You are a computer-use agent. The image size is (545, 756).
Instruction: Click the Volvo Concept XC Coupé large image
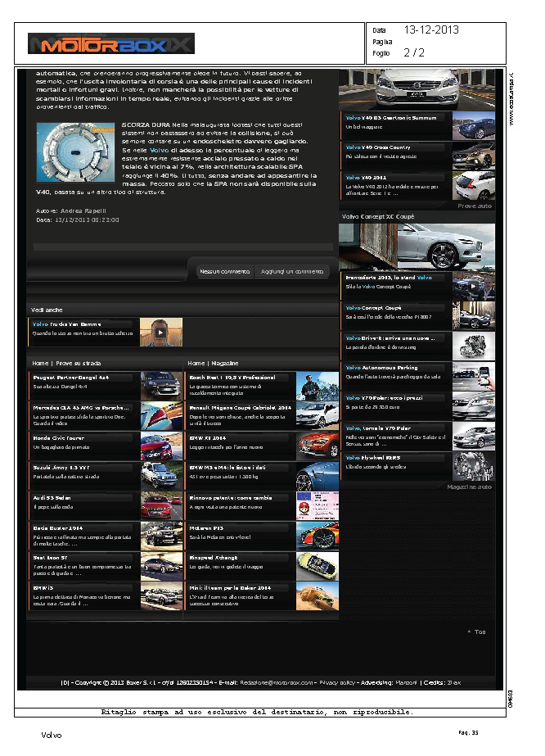tap(417, 247)
